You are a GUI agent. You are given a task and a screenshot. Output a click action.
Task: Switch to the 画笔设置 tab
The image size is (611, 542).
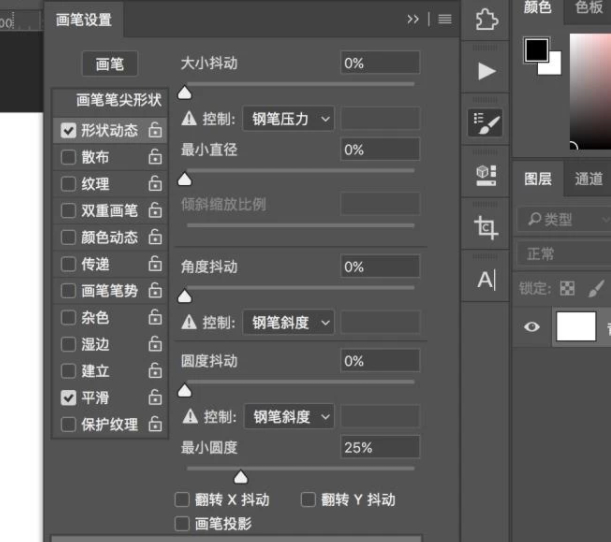(84, 19)
